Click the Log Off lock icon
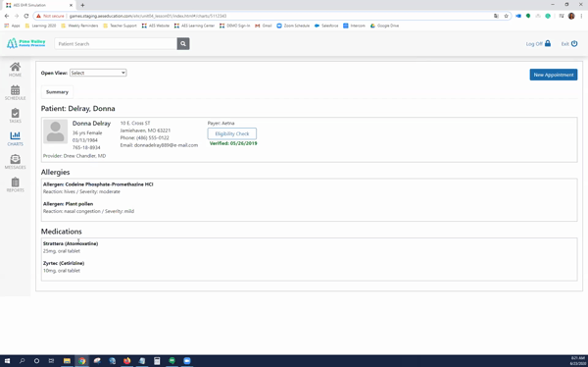 pyautogui.click(x=548, y=43)
